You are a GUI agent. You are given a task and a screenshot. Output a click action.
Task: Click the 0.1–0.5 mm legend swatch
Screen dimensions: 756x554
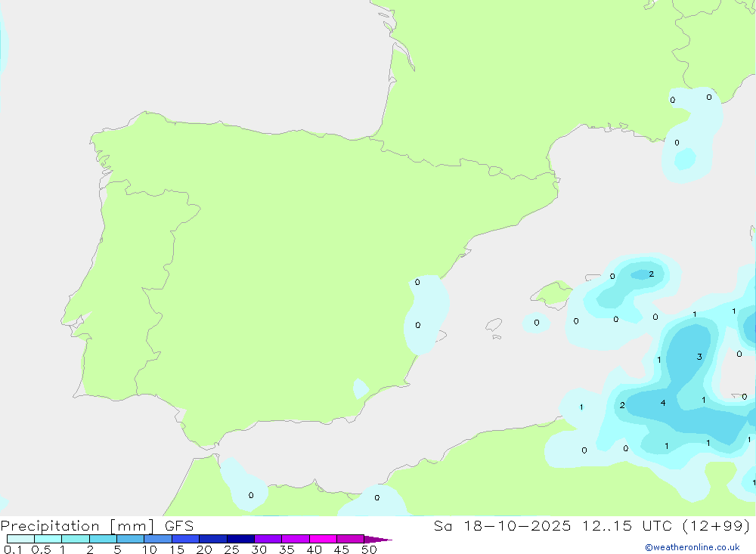click(20, 539)
